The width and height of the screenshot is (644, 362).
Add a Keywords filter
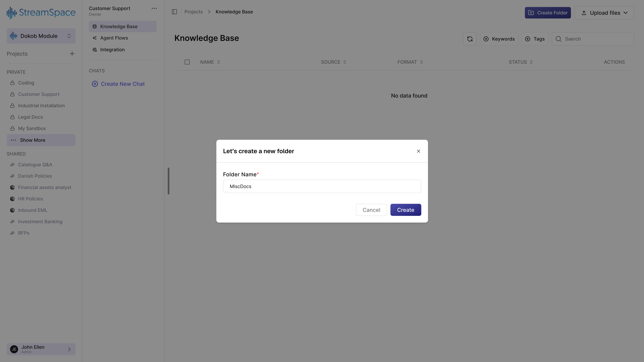pyautogui.click(x=499, y=39)
